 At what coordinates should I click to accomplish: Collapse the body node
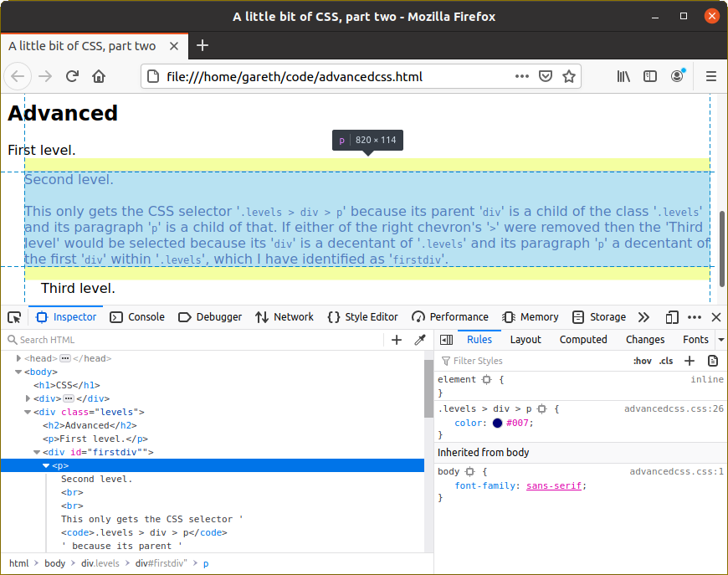18,372
